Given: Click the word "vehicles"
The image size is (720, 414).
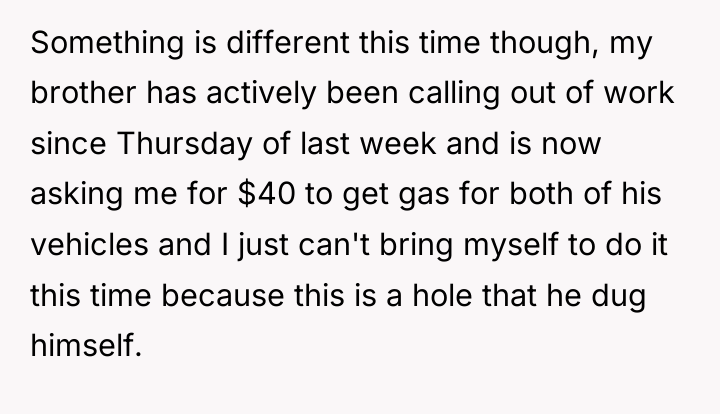Looking at the screenshot, I should (90, 244).
